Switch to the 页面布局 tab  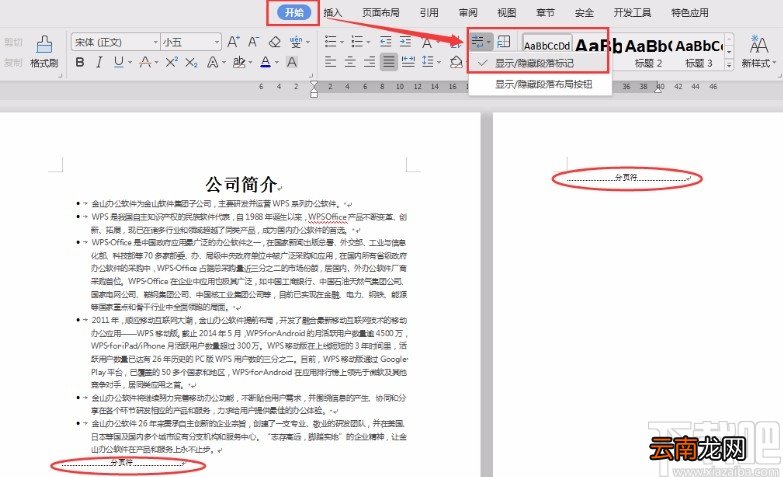381,13
